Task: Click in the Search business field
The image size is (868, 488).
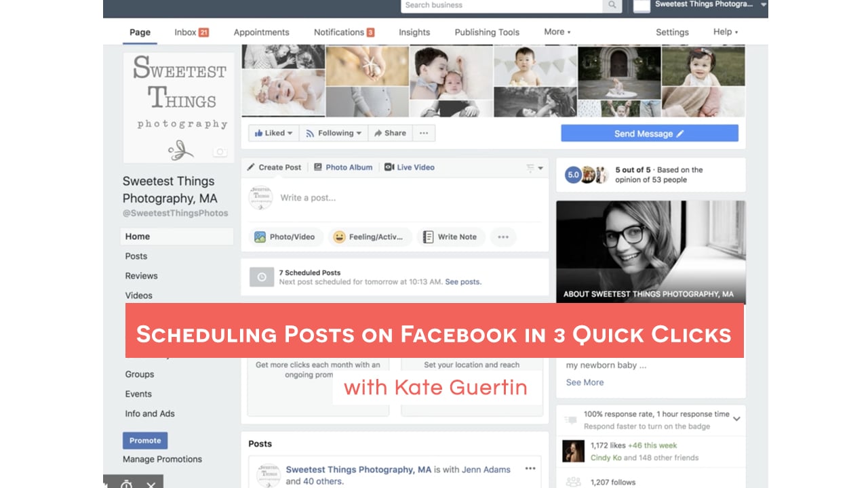Action: click(502, 5)
